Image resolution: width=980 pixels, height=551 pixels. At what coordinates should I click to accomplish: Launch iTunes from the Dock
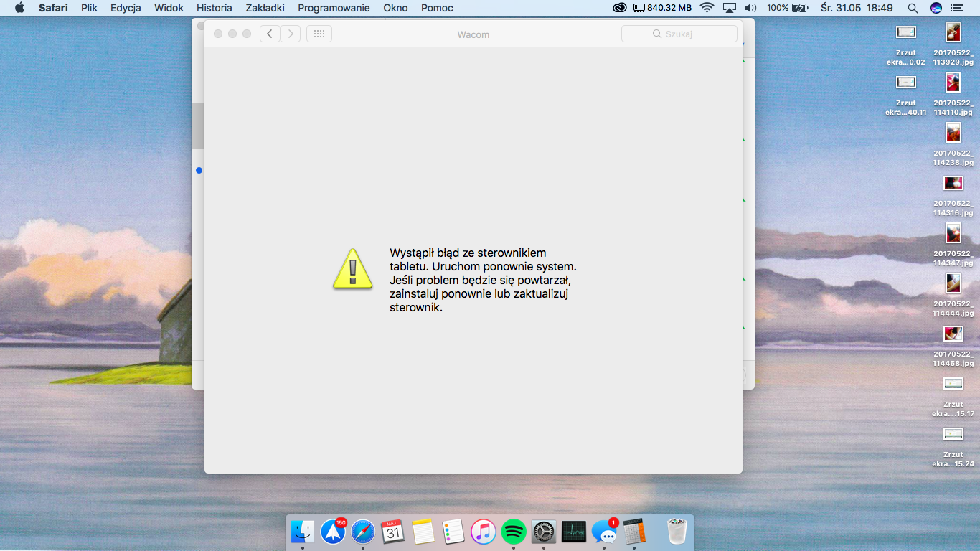[x=484, y=532]
